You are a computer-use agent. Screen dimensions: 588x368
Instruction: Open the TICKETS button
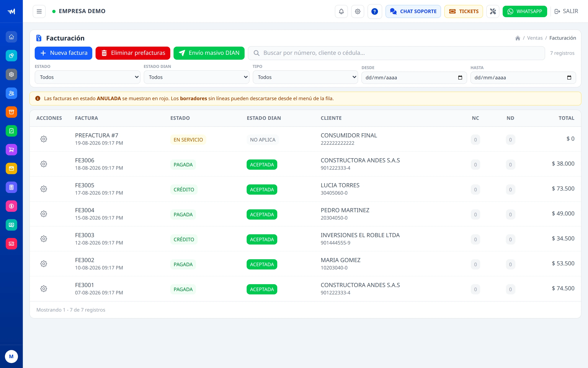(x=464, y=11)
